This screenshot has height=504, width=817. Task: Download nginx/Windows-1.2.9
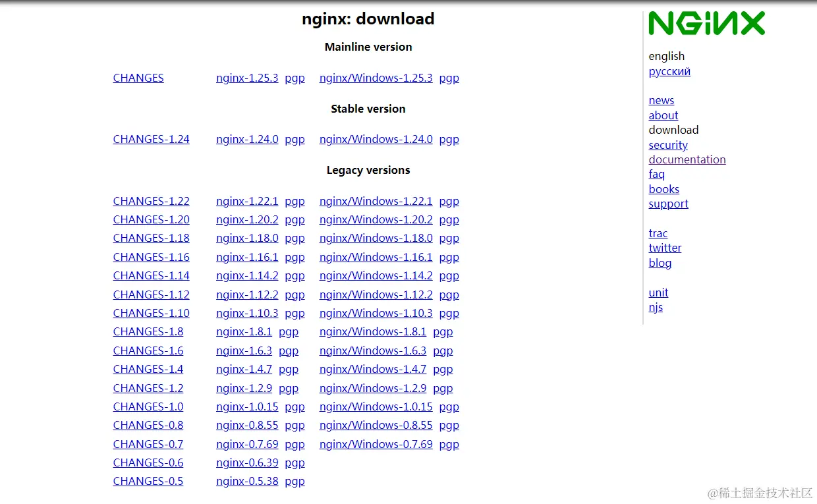(x=373, y=388)
